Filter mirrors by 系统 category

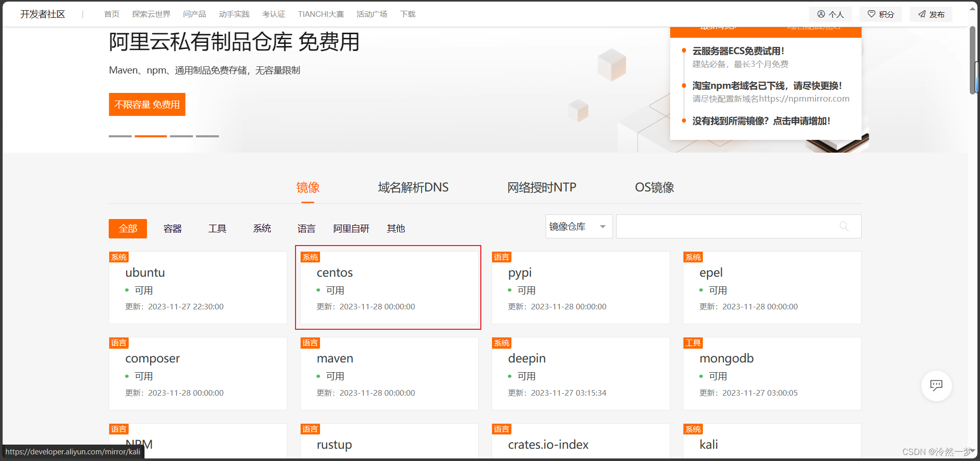(262, 228)
